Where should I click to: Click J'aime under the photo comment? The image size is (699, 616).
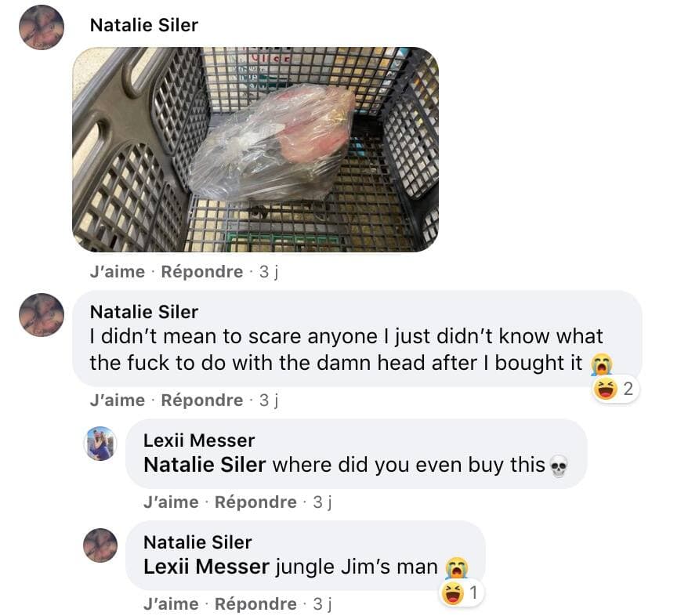[118, 271]
